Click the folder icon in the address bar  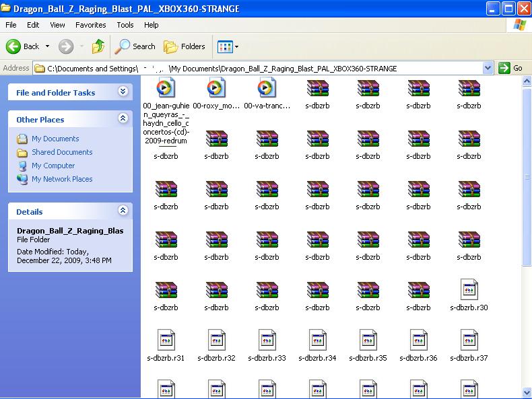click(x=40, y=69)
